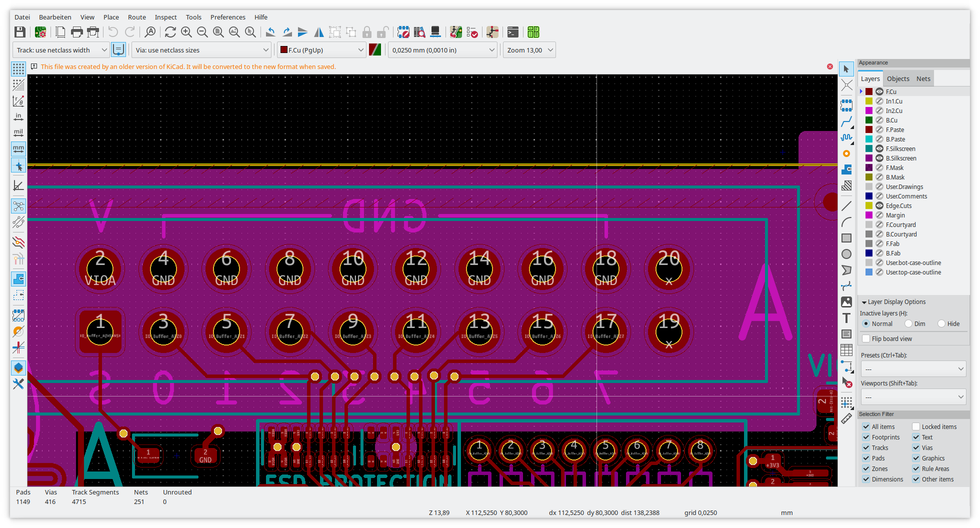Select the Draw Line tool
The image size is (980, 528).
click(846, 205)
